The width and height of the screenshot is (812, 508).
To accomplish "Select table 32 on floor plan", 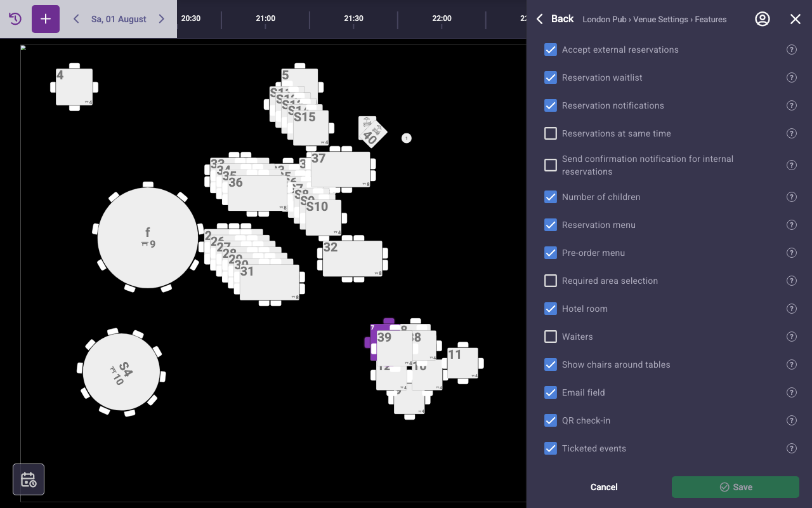I will click(x=352, y=258).
